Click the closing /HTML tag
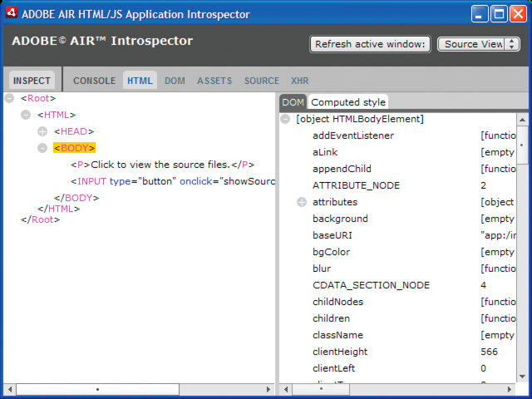The width and height of the screenshot is (532, 399). coord(59,209)
